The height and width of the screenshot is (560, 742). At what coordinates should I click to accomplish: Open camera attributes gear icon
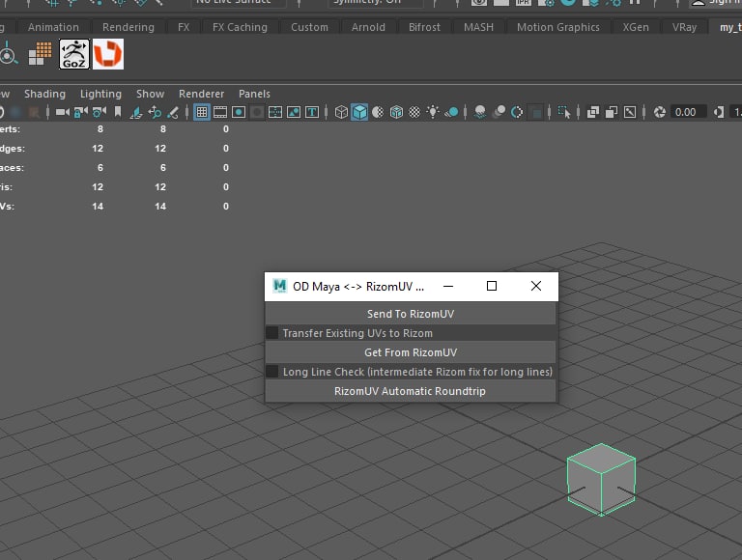click(x=100, y=112)
